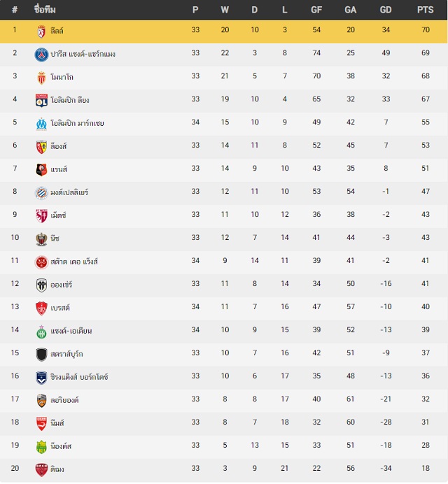The width and height of the screenshot is (448, 484).
Task: Sort table by PTS column header
Action: click(x=425, y=10)
